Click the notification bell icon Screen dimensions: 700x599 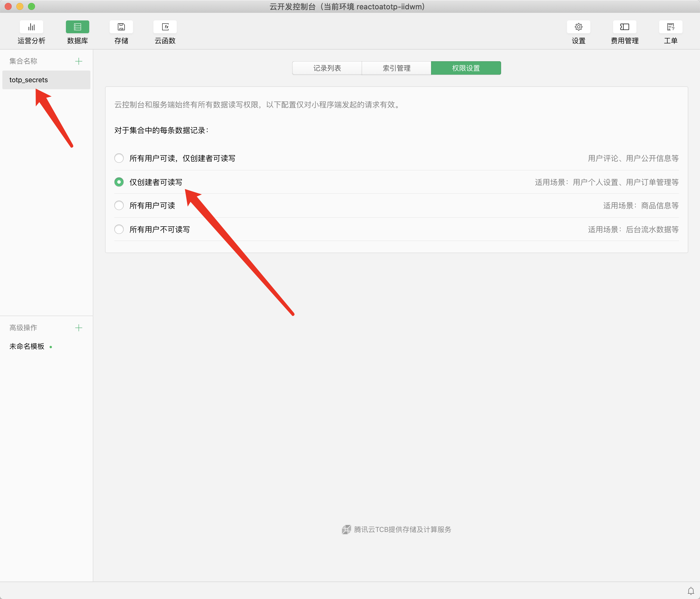(691, 591)
